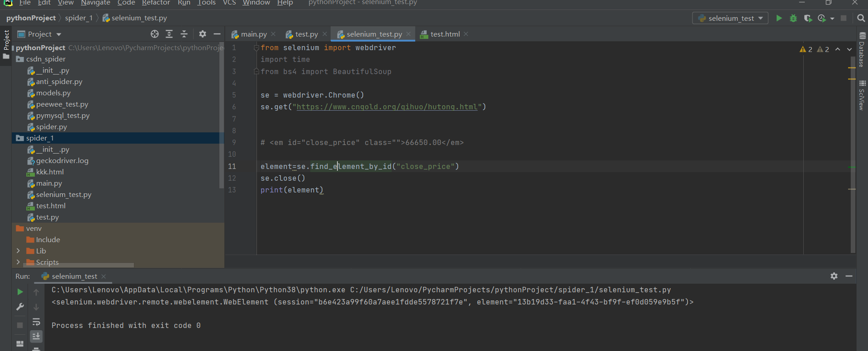
Task: Open the Database tool window
Action: tap(862, 49)
